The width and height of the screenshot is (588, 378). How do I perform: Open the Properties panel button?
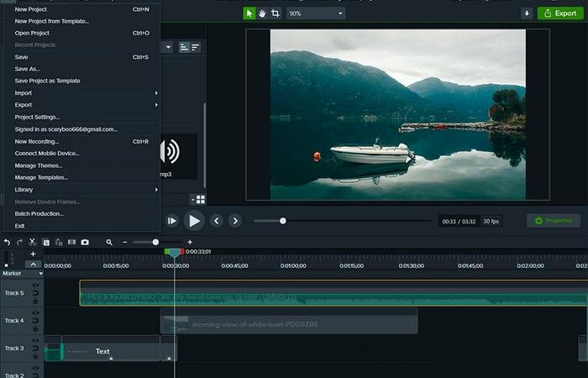553,221
